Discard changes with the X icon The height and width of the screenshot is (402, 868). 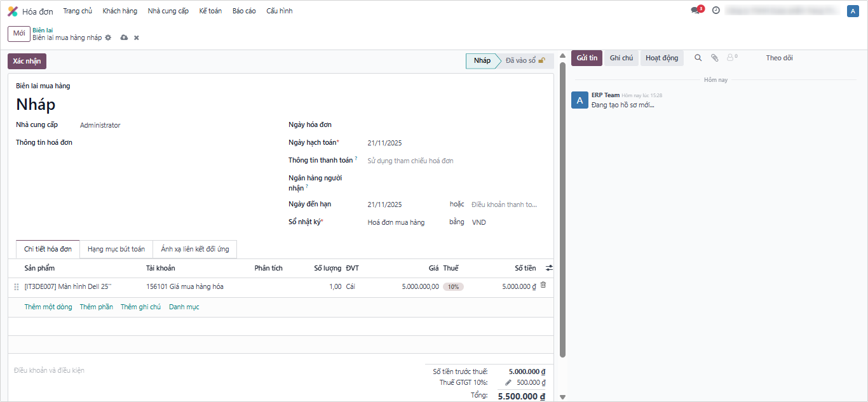coord(136,37)
